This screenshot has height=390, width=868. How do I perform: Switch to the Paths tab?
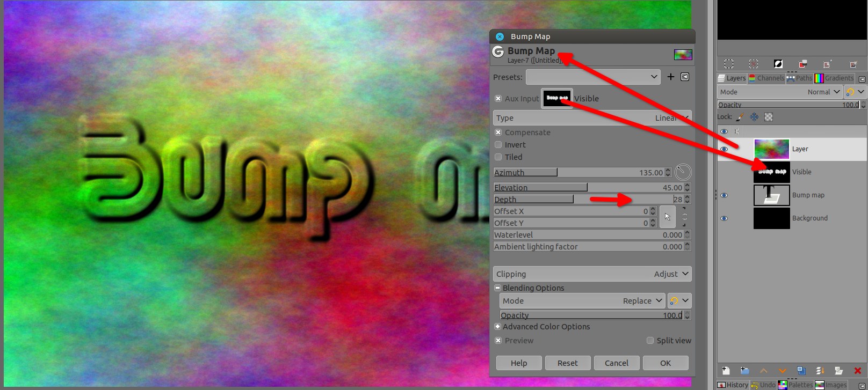click(800, 78)
